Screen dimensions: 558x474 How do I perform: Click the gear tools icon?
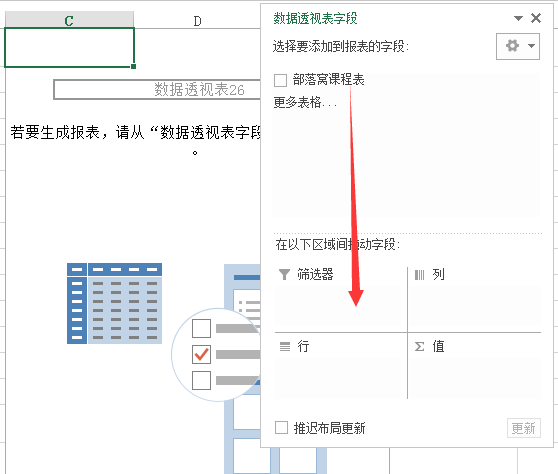[x=512, y=46]
